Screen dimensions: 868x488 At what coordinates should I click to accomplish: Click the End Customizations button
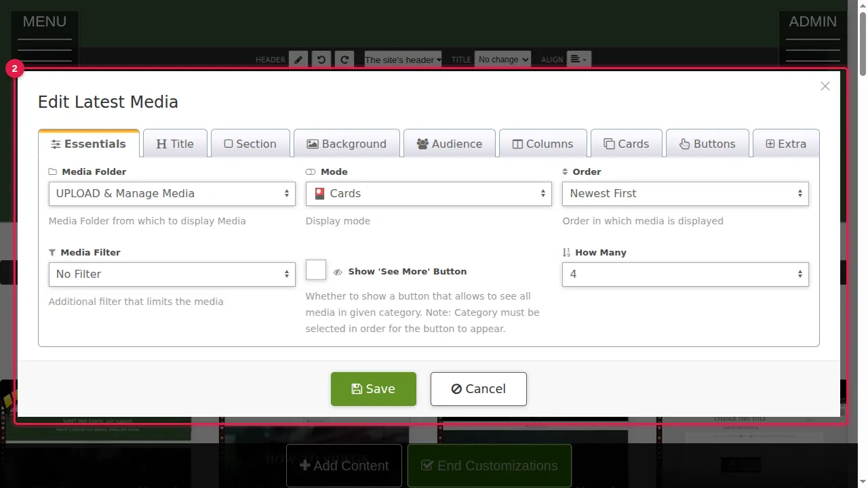point(490,466)
